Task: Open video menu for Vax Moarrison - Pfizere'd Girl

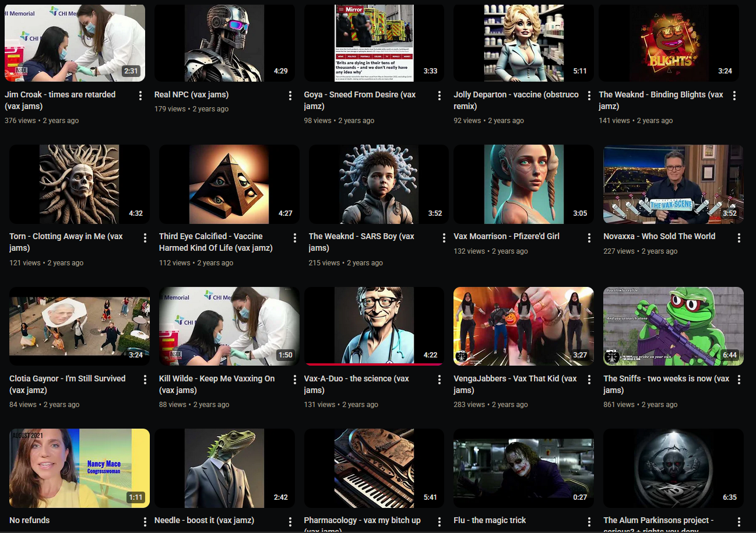Action: pyautogui.click(x=589, y=238)
